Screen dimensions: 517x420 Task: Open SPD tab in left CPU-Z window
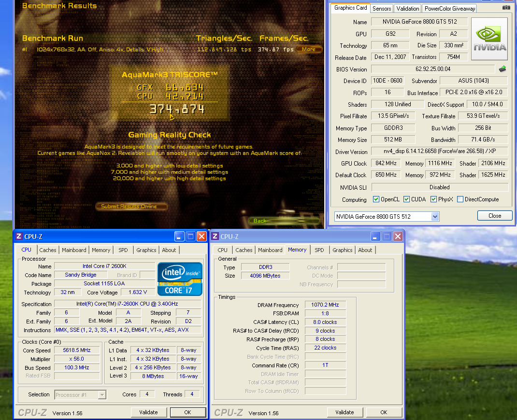pos(123,250)
